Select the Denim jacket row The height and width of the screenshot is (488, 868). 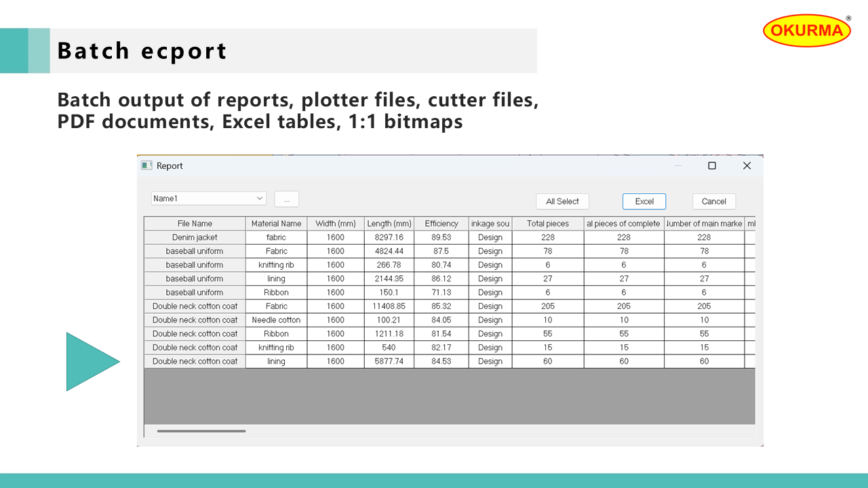195,238
